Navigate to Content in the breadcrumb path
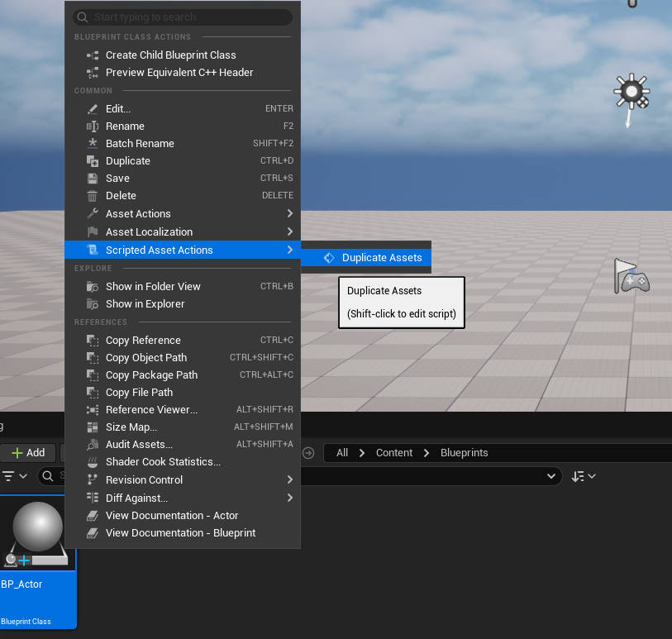 [393, 452]
